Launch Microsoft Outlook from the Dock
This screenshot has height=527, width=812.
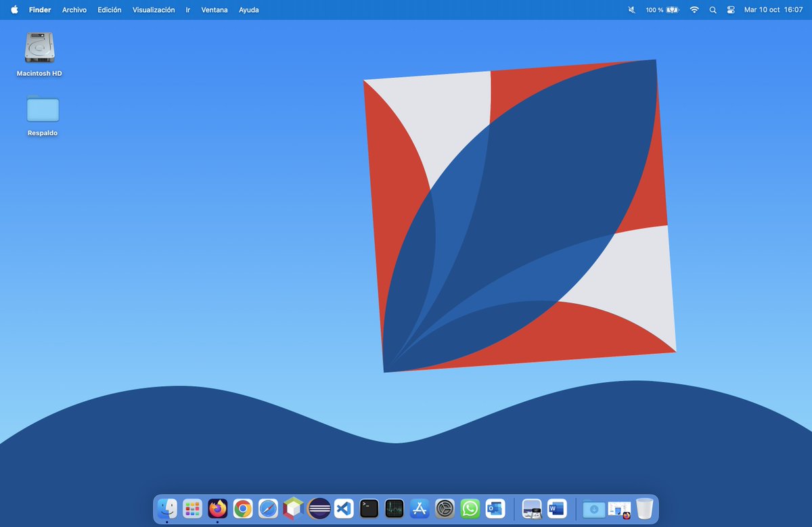(x=495, y=508)
